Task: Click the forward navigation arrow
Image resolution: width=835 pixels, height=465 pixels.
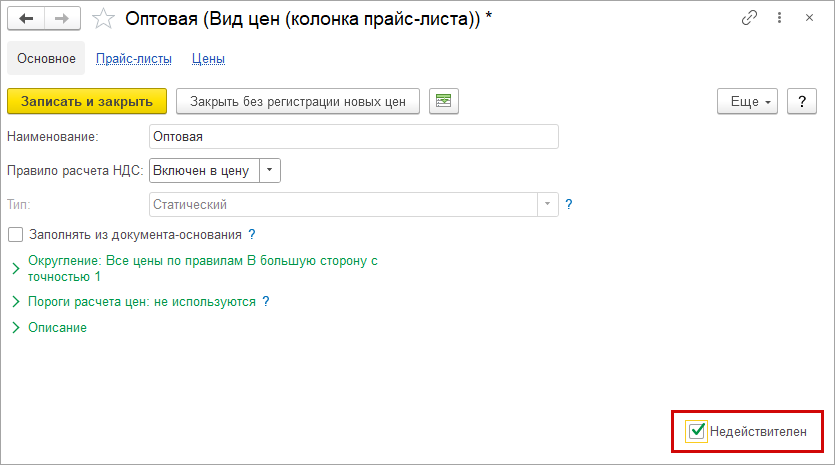Action: (x=62, y=19)
